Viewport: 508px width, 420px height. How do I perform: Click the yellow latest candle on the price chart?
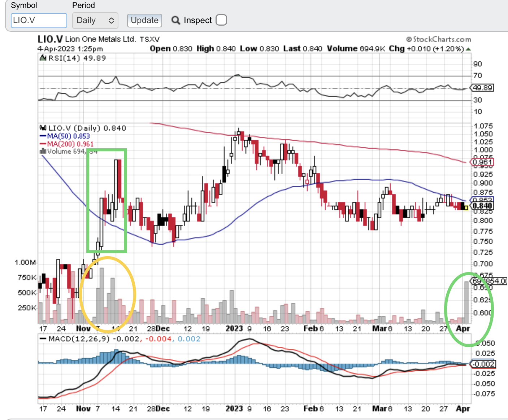click(466, 207)
